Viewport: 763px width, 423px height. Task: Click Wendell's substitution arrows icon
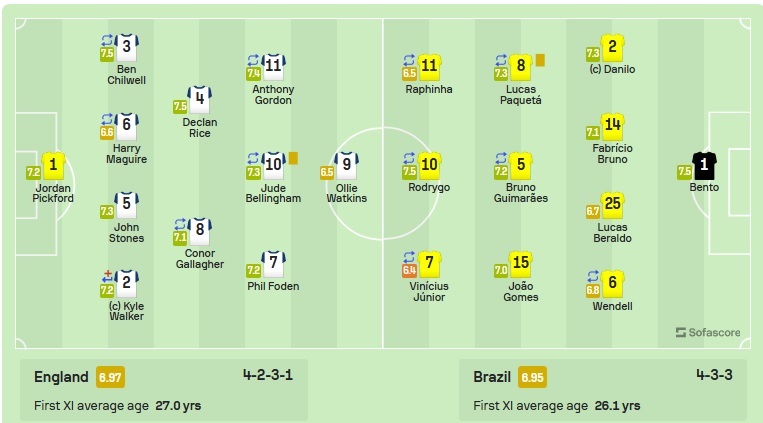593,276
